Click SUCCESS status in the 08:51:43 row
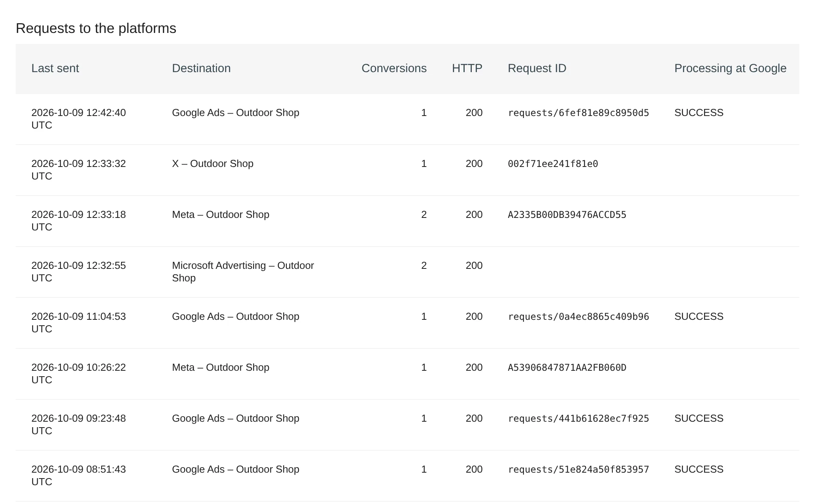Image resolution: width=815 pixels, height=504 pixels. [x=699, y=469]
